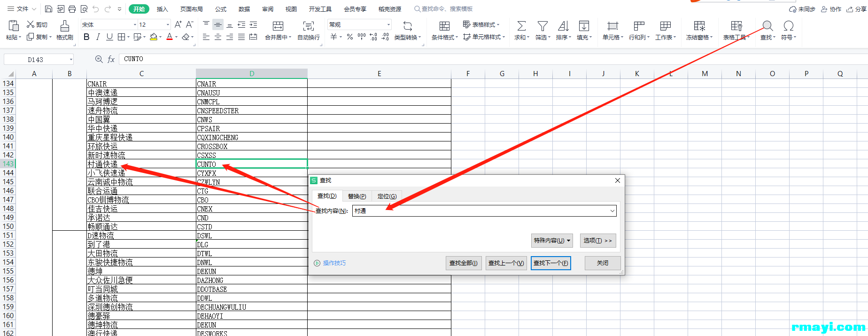Open the Table Style (表格样式) dropdown
This screenshot has height=336, width=868.
coord(481,24)
